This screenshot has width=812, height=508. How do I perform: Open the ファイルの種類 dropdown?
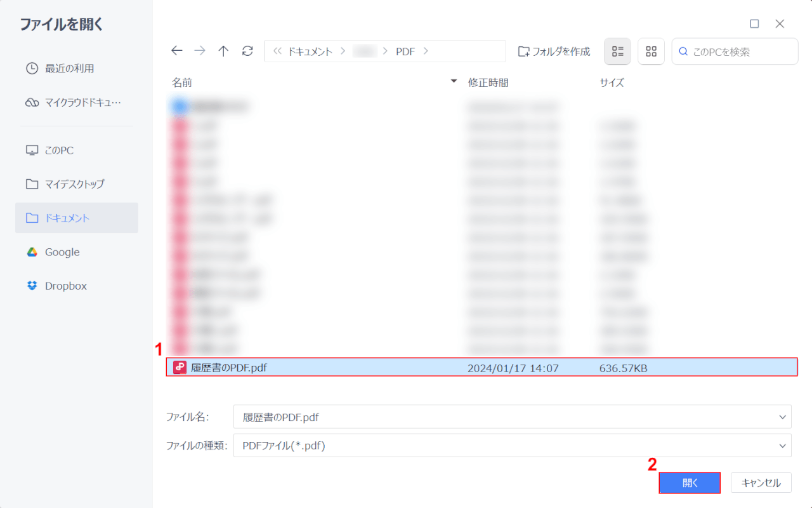click(x=513, y=446)
